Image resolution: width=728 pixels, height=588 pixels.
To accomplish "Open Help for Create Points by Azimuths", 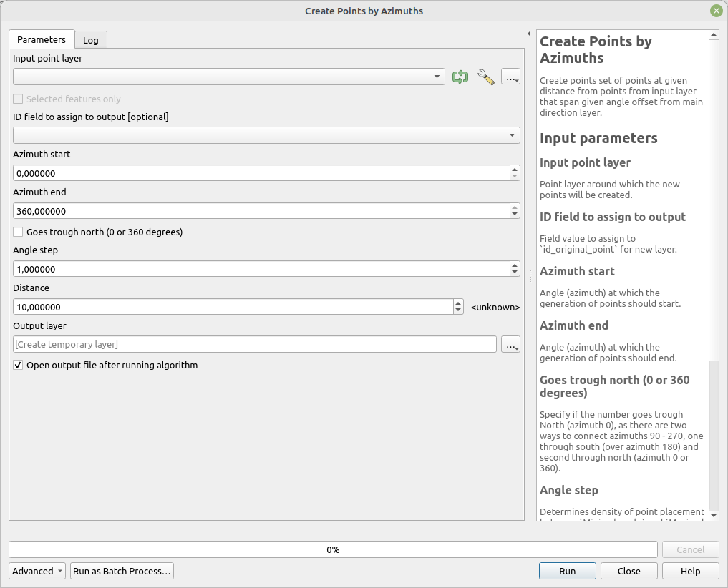I will tap(689, 571).
